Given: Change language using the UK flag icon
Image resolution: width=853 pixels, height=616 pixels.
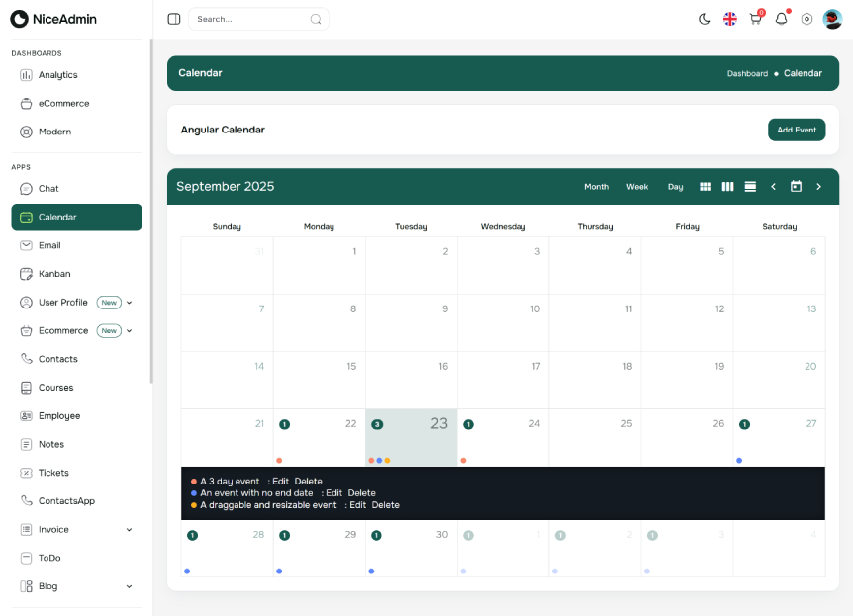Looking at the screenshot, I should click(729, 18).
